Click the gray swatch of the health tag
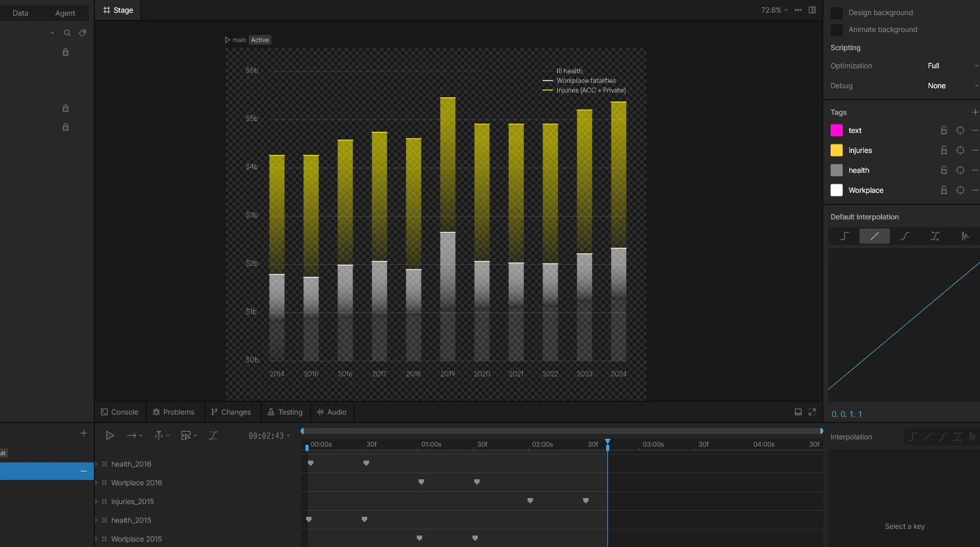980x547 pixels. click(x=837, y=170)
